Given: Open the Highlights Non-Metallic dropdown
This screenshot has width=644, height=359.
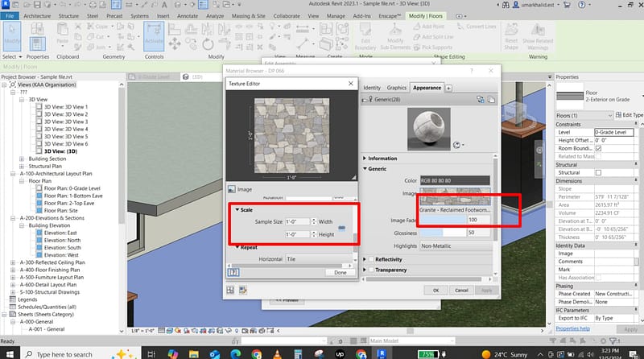Looking at the screenshot, I should coord(453,245).
